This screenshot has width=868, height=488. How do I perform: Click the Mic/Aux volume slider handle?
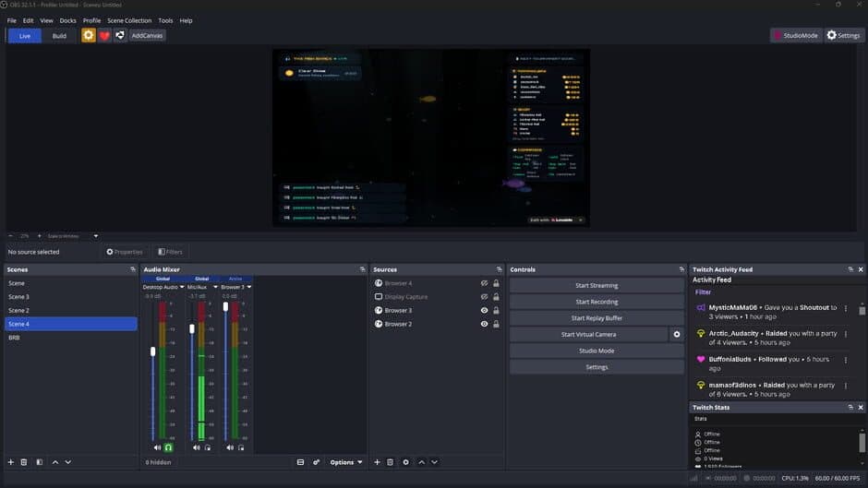192,328
